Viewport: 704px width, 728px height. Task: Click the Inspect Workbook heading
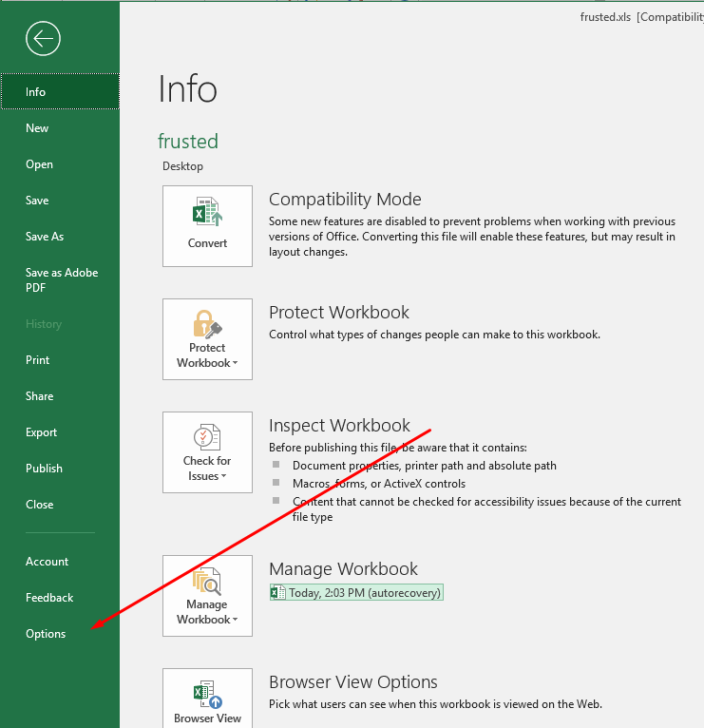point(339,425)
